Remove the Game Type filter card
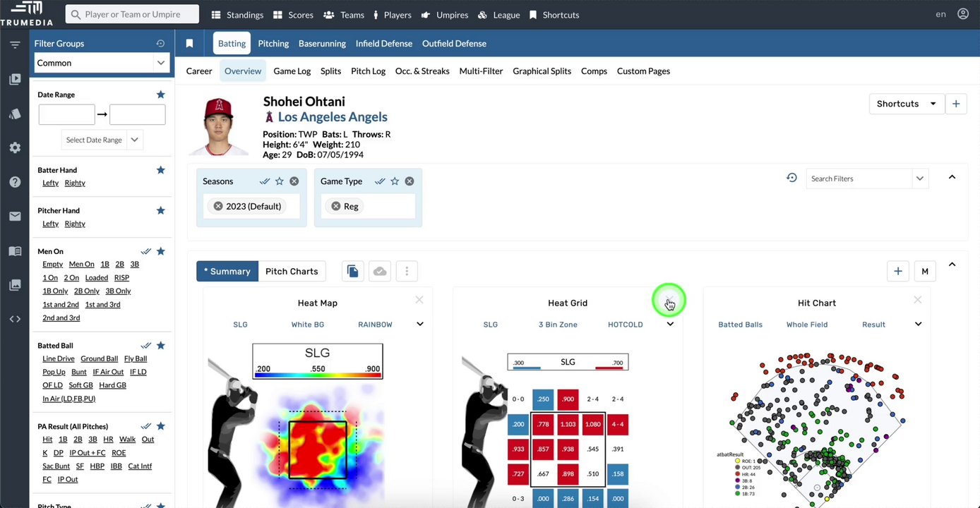The width and height of the screenshot is (980, 508). click(x=410, y=181)
